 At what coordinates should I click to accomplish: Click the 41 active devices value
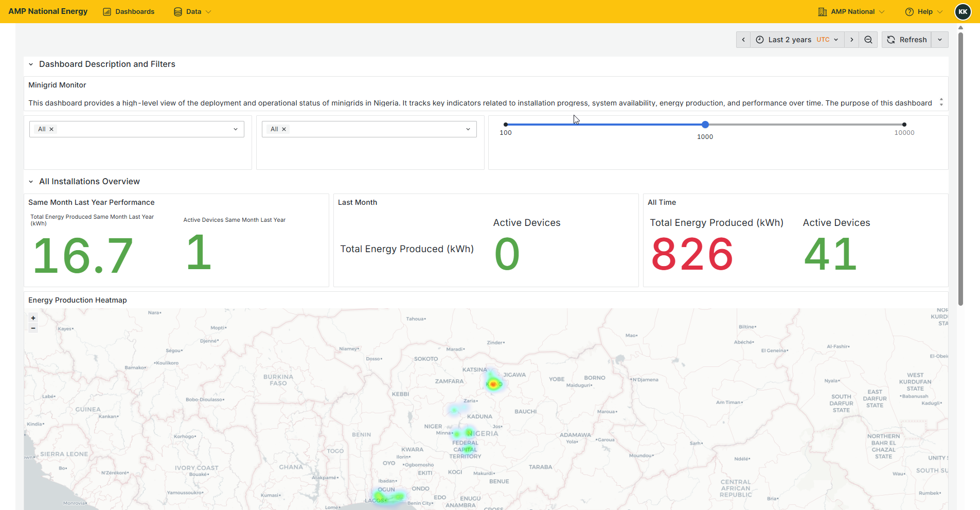(830, 254)
